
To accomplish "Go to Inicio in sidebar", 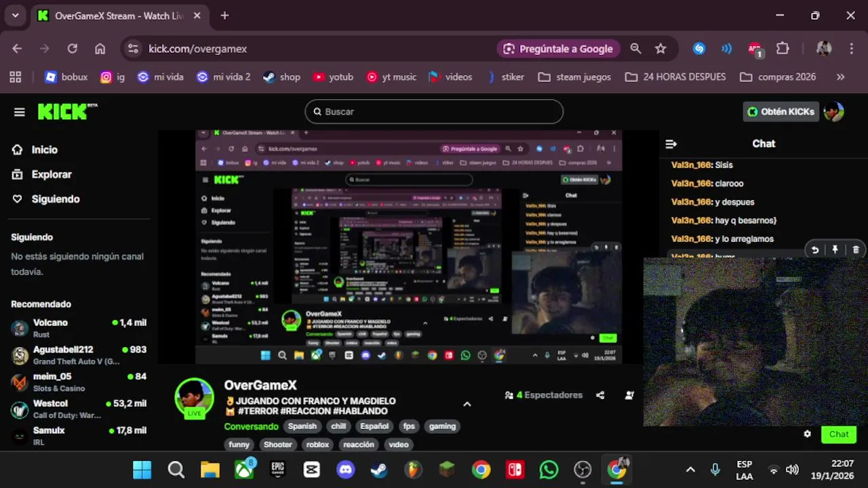I will pos(35,150).
